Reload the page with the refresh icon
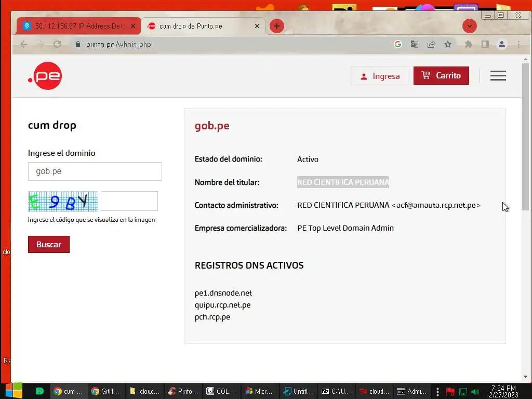 [57, 45]
